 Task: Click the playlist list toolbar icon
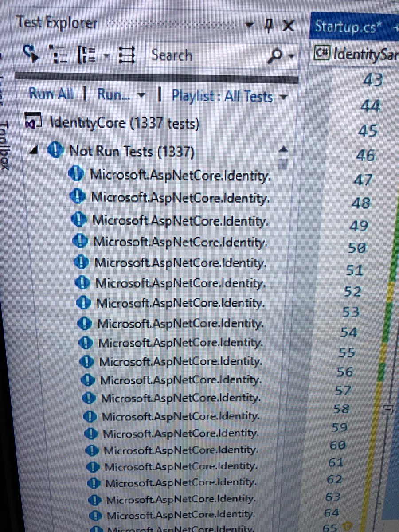(128, 55)
